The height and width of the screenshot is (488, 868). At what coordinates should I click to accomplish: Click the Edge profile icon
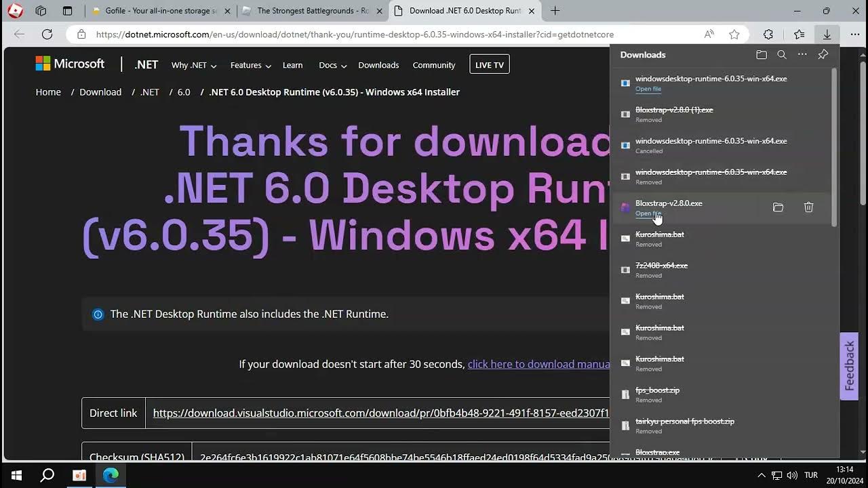coord(15,11)
